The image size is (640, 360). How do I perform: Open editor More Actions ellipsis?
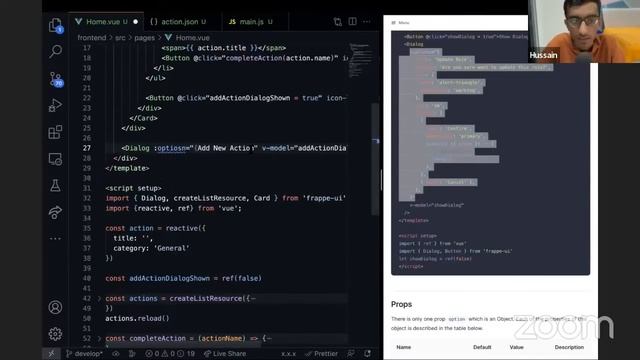coord(367,22)
